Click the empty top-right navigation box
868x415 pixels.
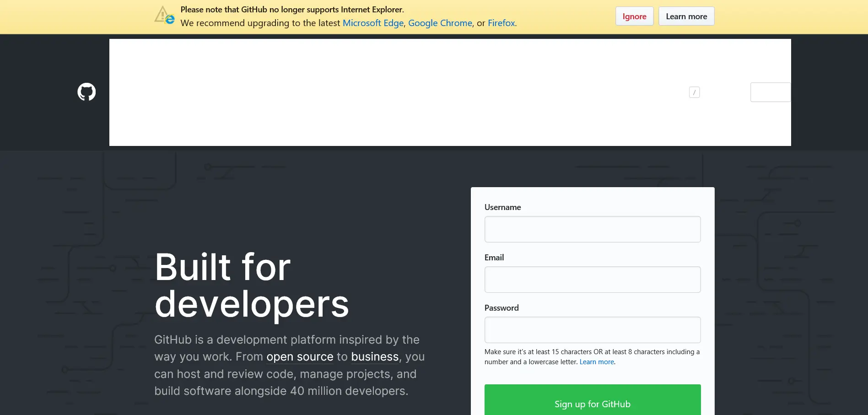point(770,92)
